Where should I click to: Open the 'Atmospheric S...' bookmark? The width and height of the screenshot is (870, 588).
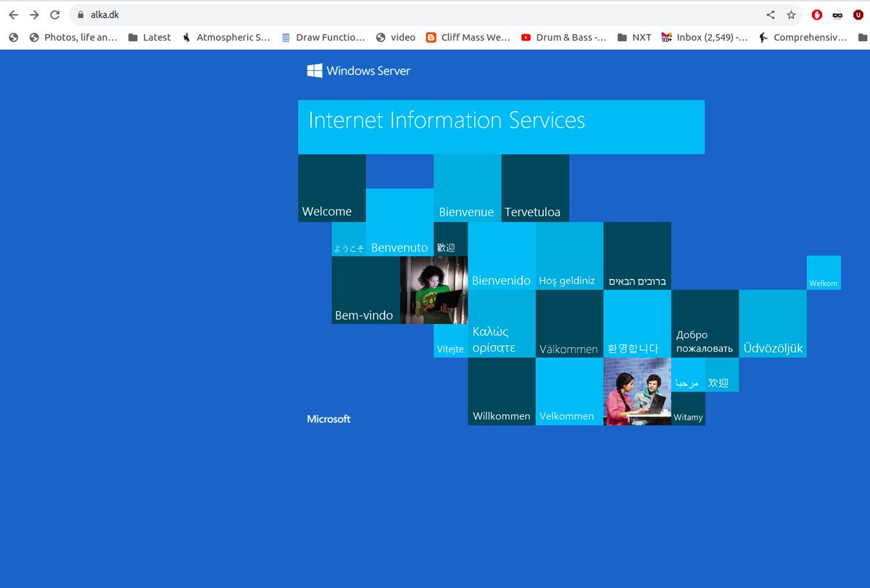tap(226, 37)
